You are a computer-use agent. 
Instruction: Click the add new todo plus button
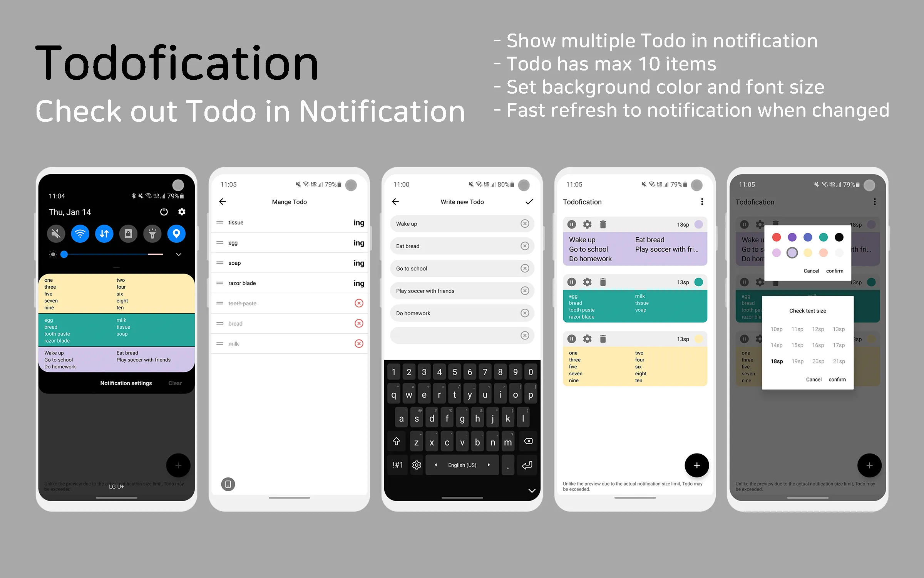click(x=696, y=465)
